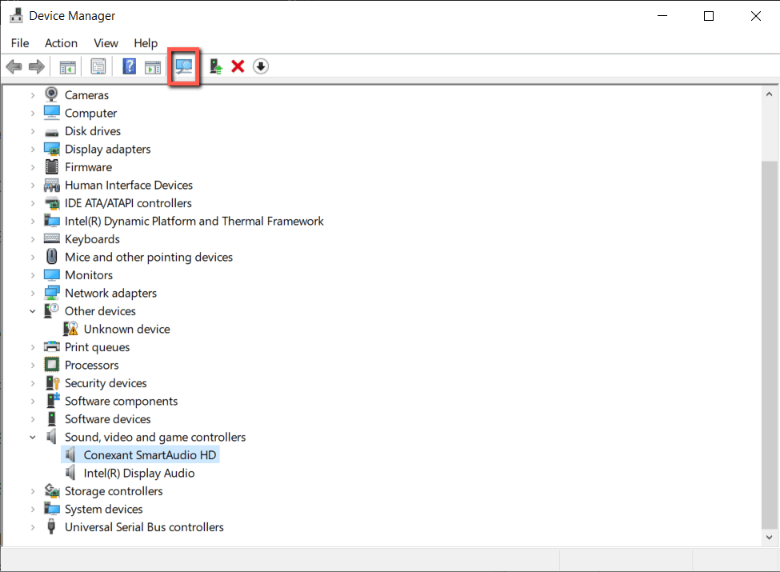Click the Keyboards category icon
This screenshot has width=780, height=572.
[51, 238]
